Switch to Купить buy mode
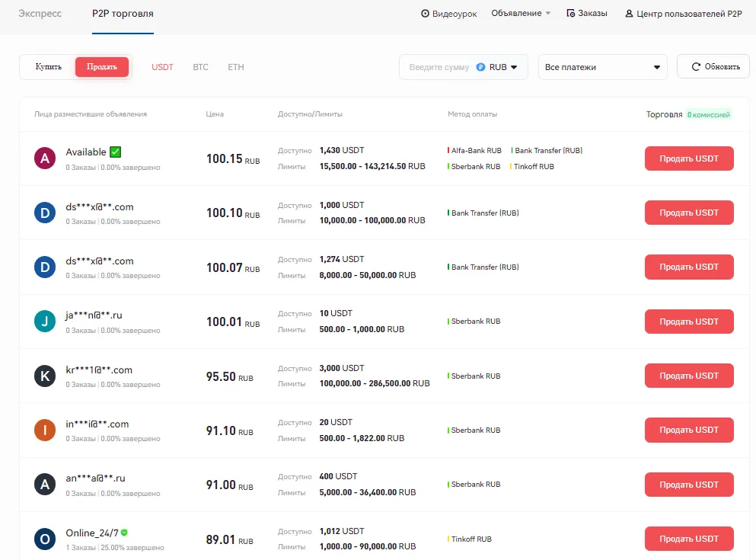This screenshot has height=560, width=756. [x=49, y=67]
